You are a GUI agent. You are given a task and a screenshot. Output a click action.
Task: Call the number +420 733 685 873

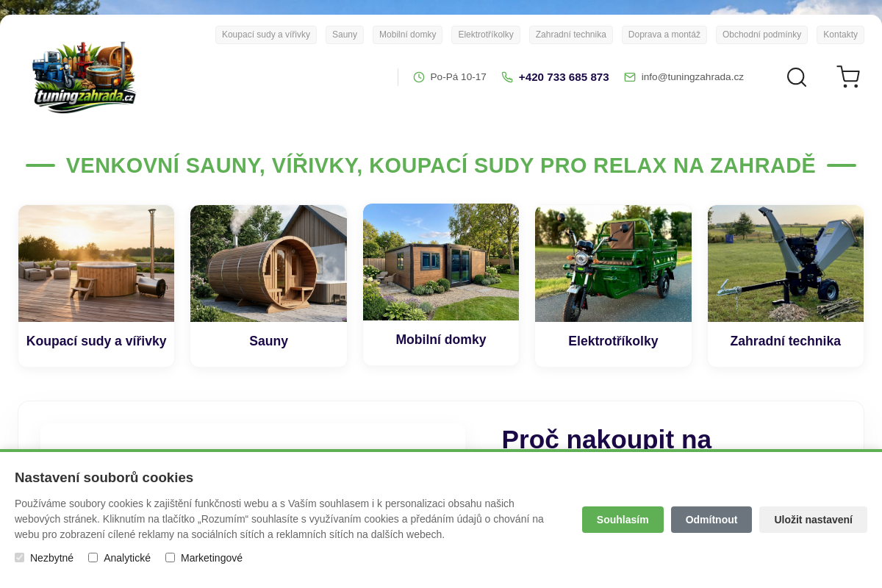[x=564, y=77]
